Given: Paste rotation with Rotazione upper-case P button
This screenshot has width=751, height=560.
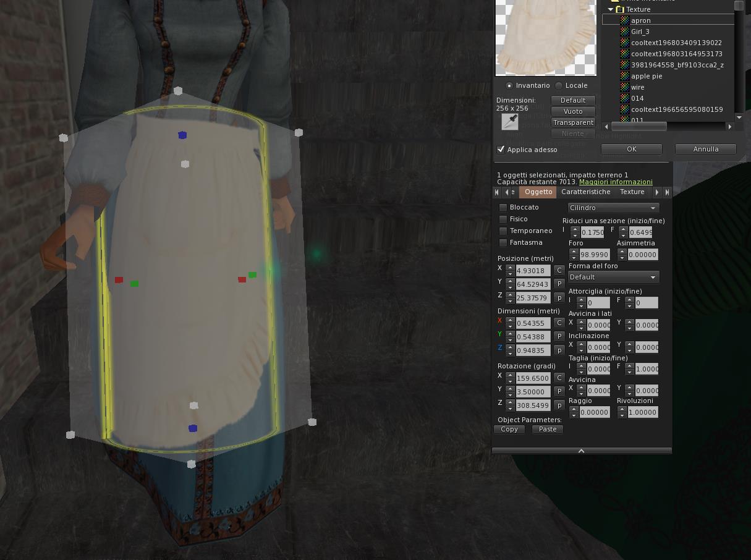Looking at the screenshot, I should coord(559,391).
